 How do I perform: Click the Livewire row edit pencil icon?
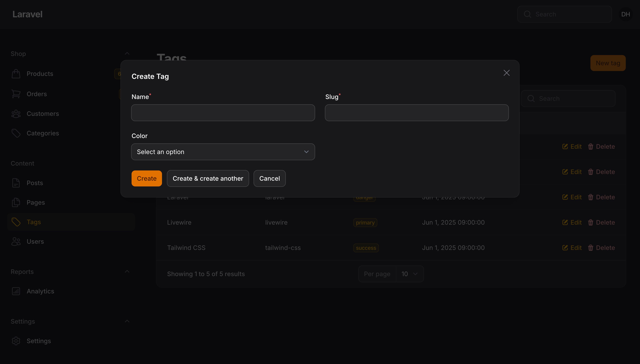click(565, 223)
